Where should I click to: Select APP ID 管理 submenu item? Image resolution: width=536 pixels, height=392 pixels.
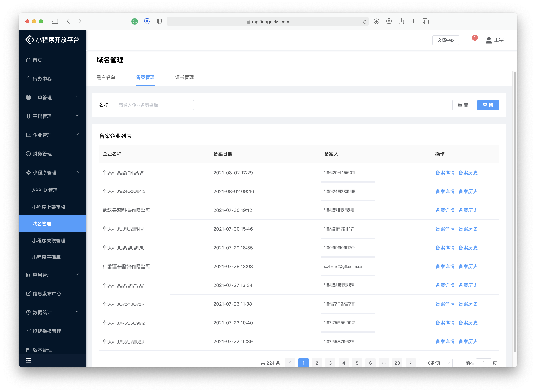pos(52,190)
